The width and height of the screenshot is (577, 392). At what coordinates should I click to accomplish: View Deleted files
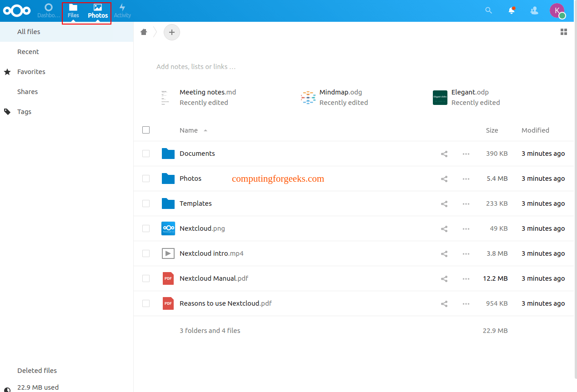(x=37, y=370)
